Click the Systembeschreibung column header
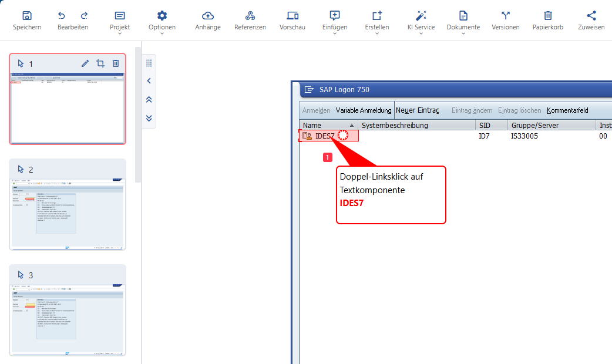Screen dimensions: 612x364 pos(416,125)
